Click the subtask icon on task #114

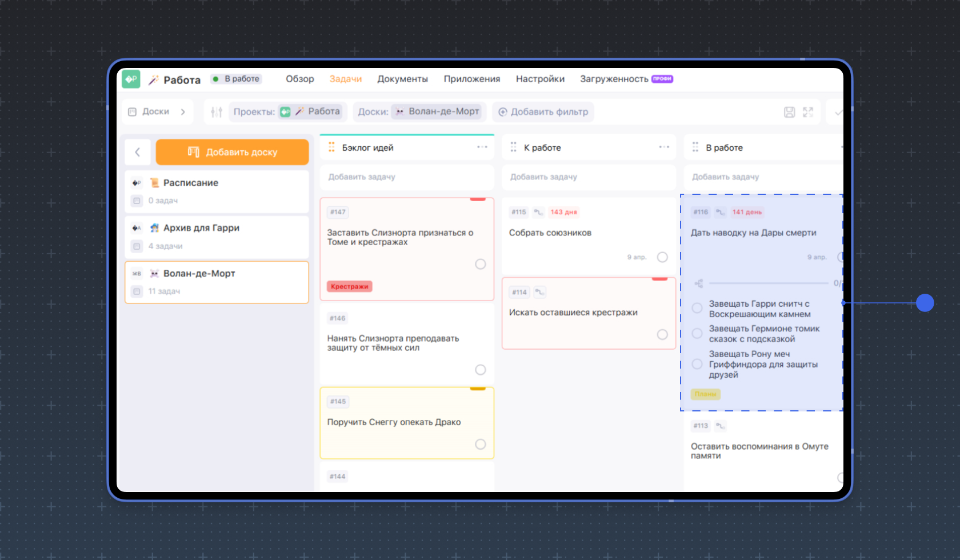[539, 292]
